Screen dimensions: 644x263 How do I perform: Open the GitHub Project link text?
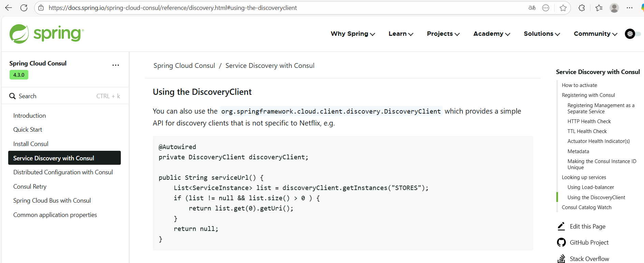589,243
